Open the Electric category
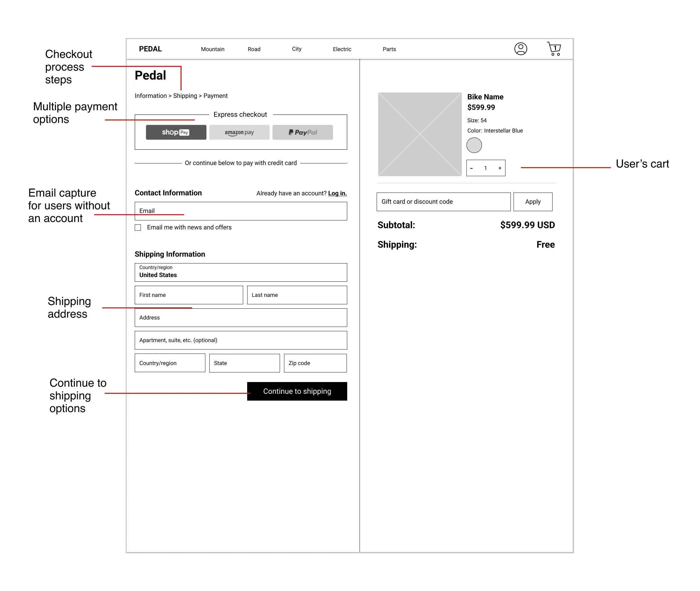 pos(342,49)
